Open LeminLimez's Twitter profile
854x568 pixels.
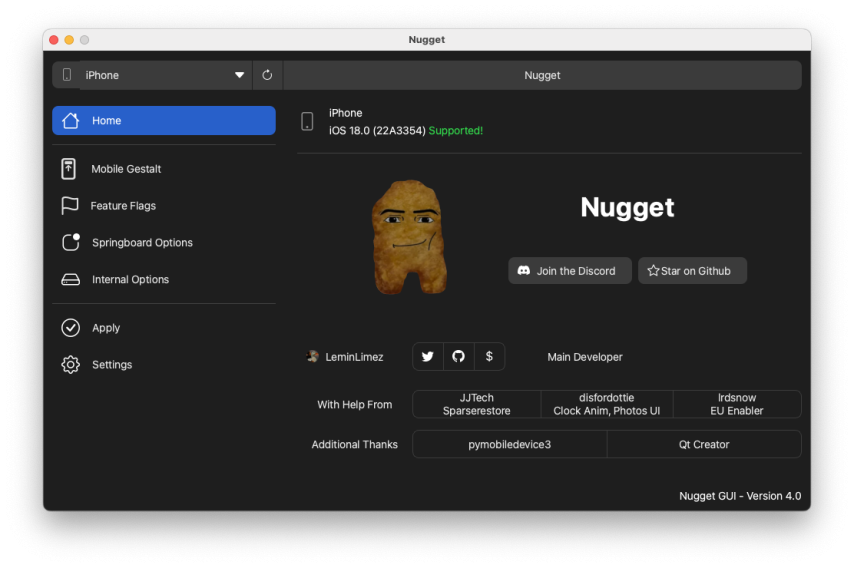click(428, 357)
